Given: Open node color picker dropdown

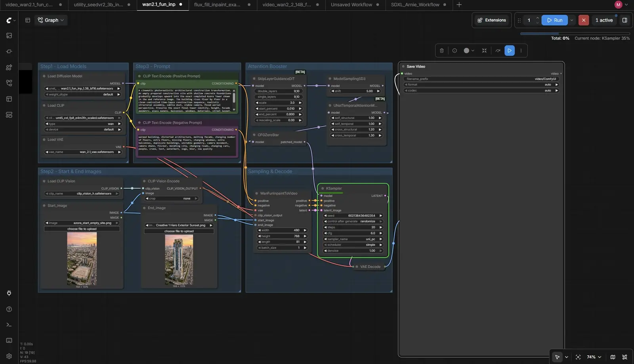Looking at the screenshot, I should point(469,51).
